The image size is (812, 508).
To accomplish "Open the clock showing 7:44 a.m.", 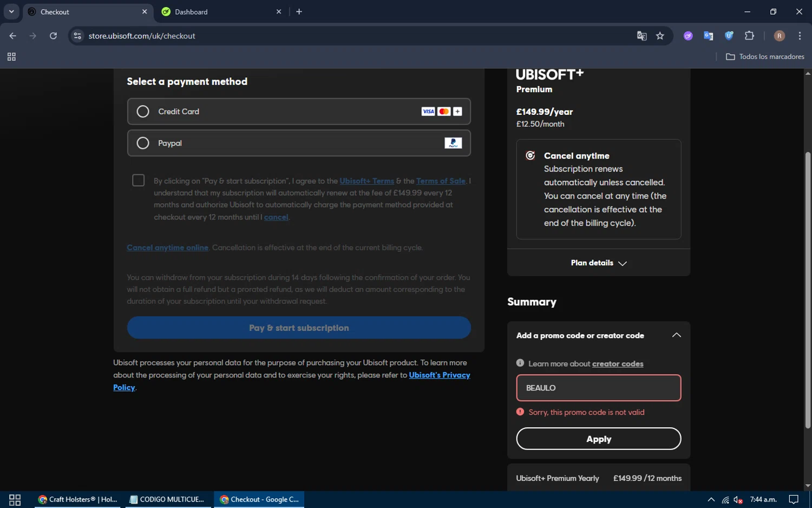I will click(x=763, y=499).
